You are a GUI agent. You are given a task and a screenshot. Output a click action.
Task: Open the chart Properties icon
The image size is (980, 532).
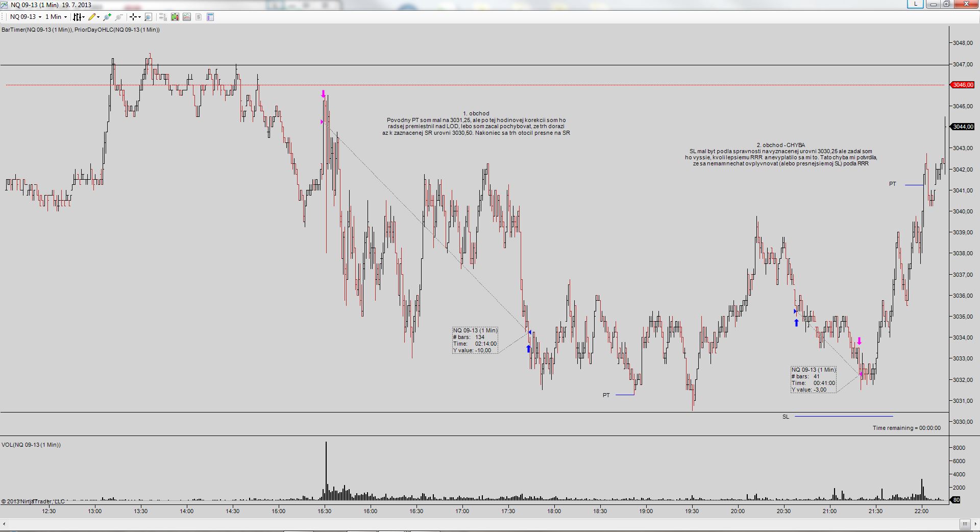point(210,17)
